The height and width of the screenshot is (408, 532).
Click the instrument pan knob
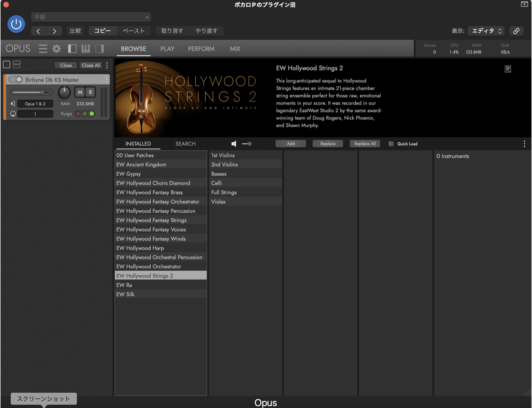[x=64, y=92]
